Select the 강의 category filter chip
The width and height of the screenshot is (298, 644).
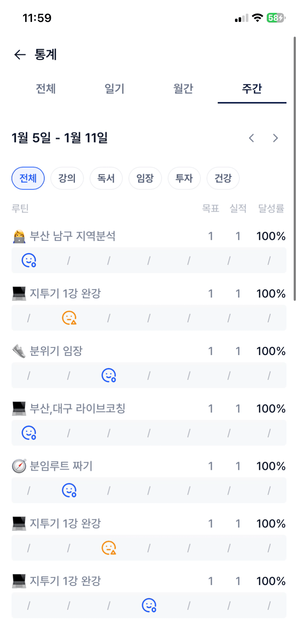[67, 178]
